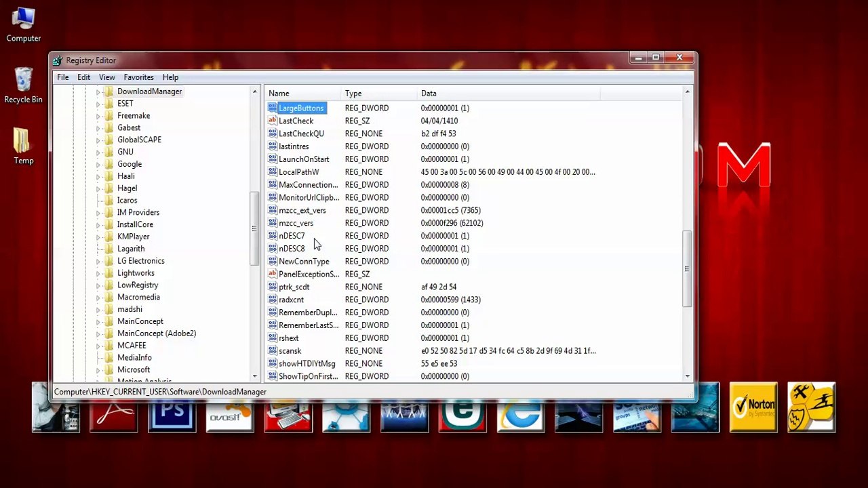
Task: Expand the LG Electronics key
Action: [x=98, y=261]
